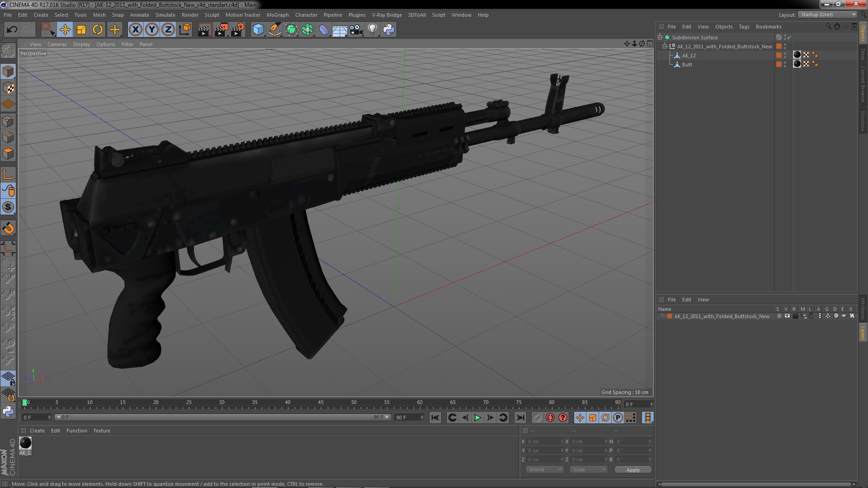Screen dimensions: 868x488
Task: Select the Scale tool
Action: pyautogui.click(x=81, y=30)
